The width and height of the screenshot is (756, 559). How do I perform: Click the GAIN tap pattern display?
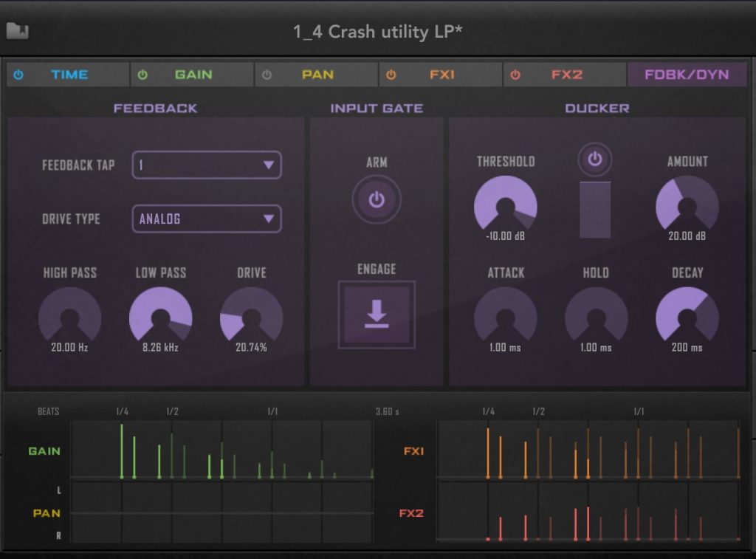221,451
